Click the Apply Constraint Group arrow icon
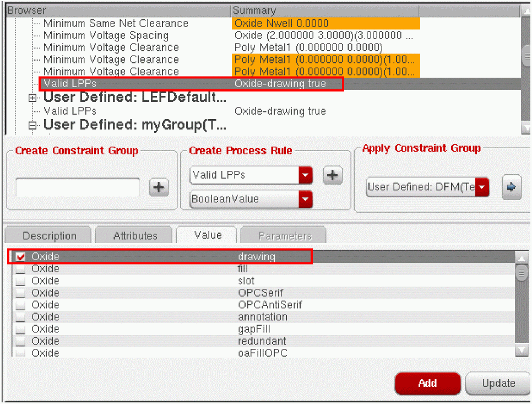Image resolution: width=532 pixels, height=404 pixels. 511,187
